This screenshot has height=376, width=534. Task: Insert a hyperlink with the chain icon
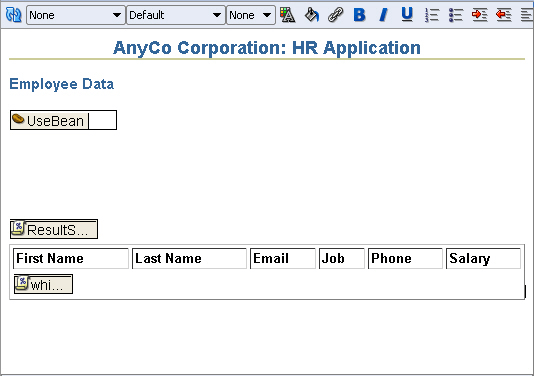tap(335, 15)
